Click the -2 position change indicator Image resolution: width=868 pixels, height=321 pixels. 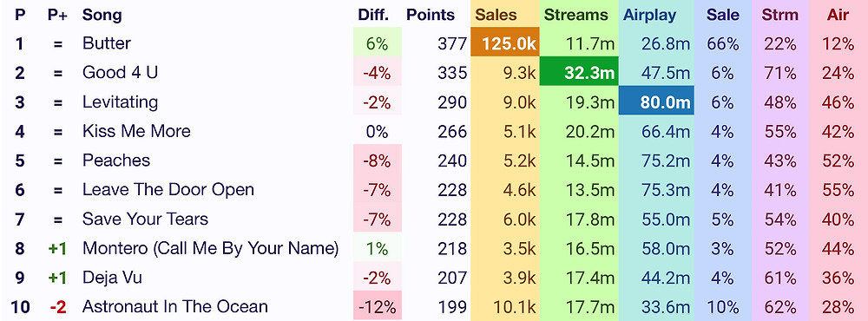click(x=57, y=306)
